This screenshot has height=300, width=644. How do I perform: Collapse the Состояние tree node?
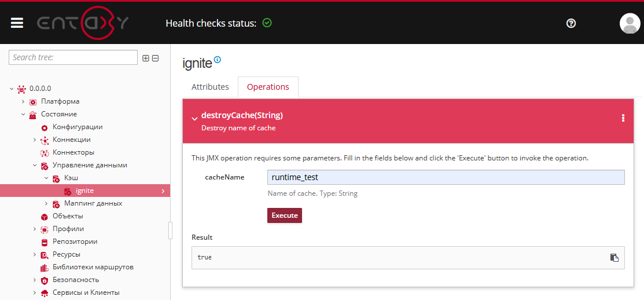[23, 115]
